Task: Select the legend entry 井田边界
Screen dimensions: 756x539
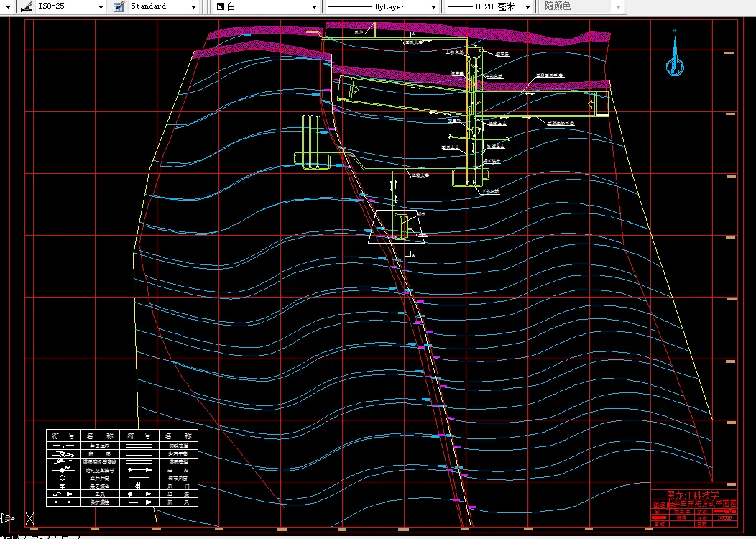Action: (100, 446)
